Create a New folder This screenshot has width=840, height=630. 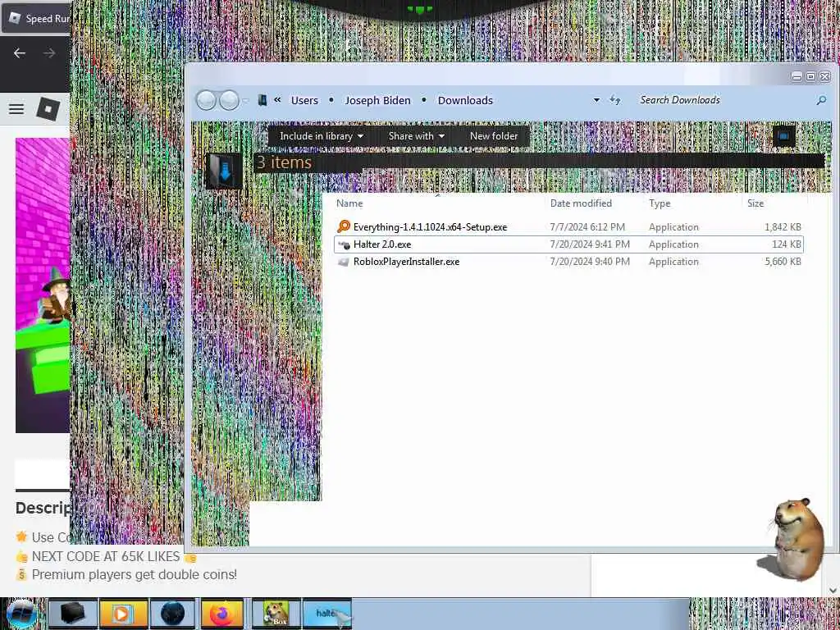pos(493,136)
